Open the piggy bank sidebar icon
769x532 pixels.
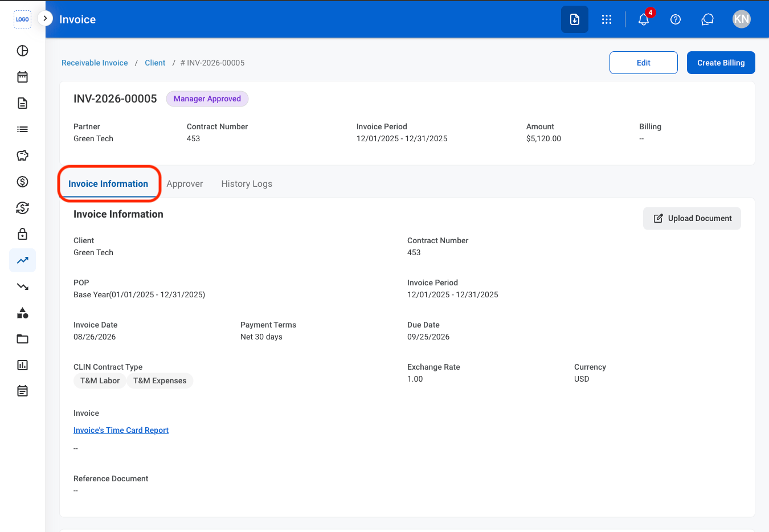(22, 155)
